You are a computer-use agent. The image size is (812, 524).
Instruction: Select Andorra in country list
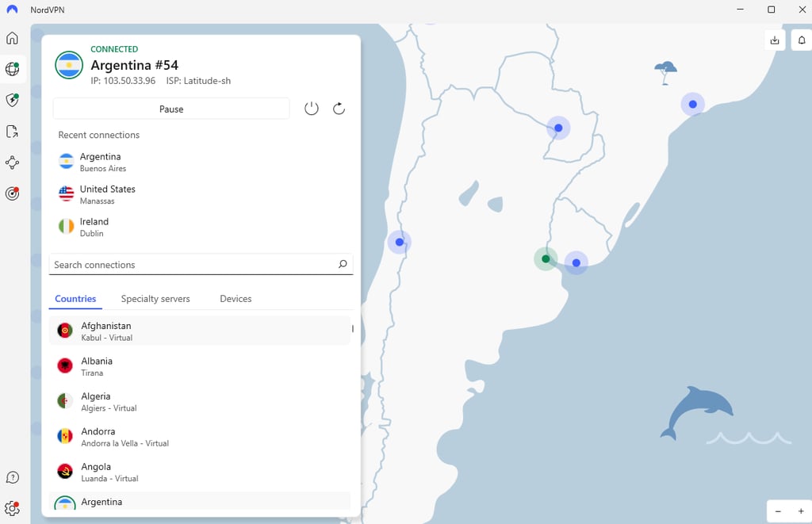coord(200,437)
